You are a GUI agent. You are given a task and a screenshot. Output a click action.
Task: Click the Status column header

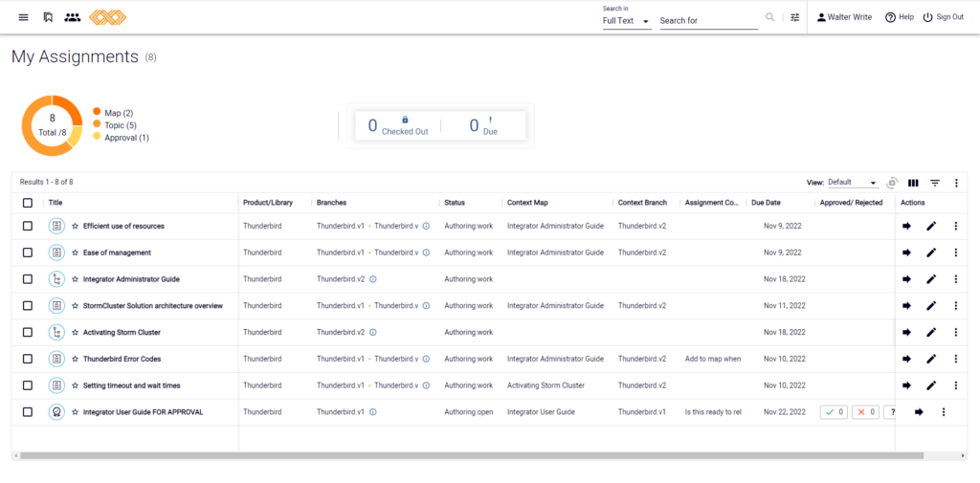tap(455, 203)
